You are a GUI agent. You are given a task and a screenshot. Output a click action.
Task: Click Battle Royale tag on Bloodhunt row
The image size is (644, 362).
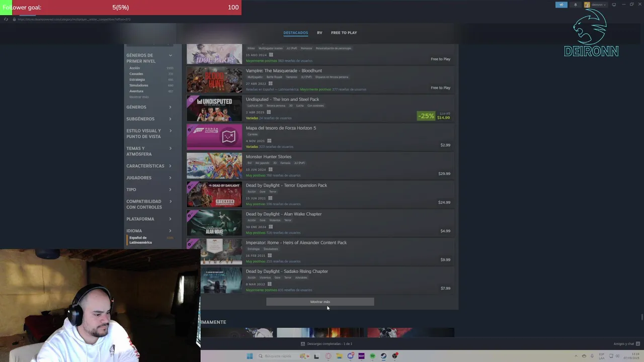point(275,77)
